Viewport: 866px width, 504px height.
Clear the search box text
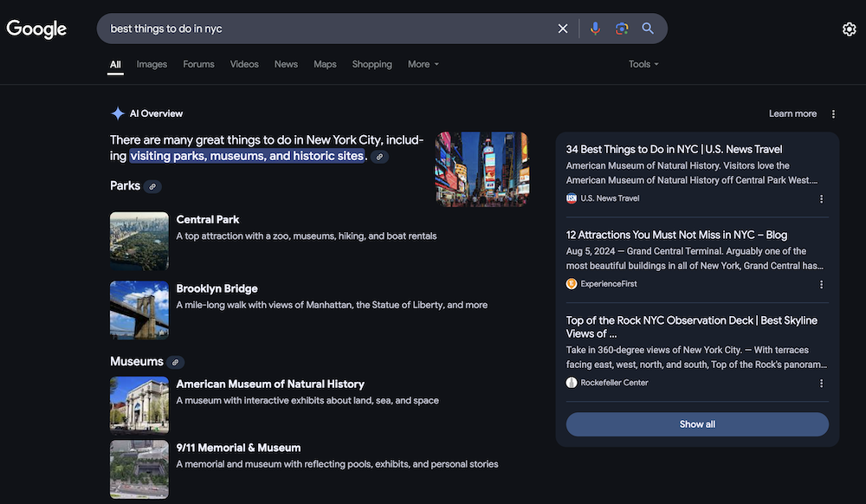563,29
